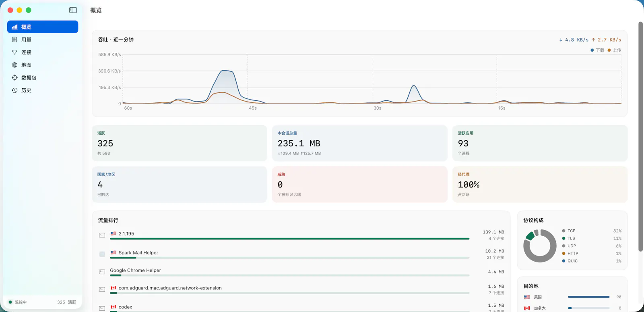Click the 活跃 card showing 325
The height and width of the screenshot is (312, 644).
180,143
